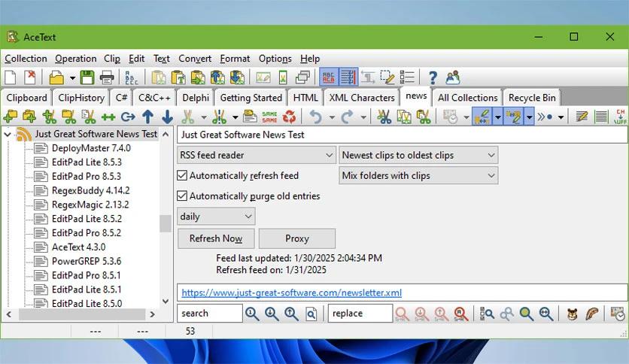This screenshot has width=629, height=364.
Task: Collapse the Just Great Software News Test folder
Action: pos(8,134)
